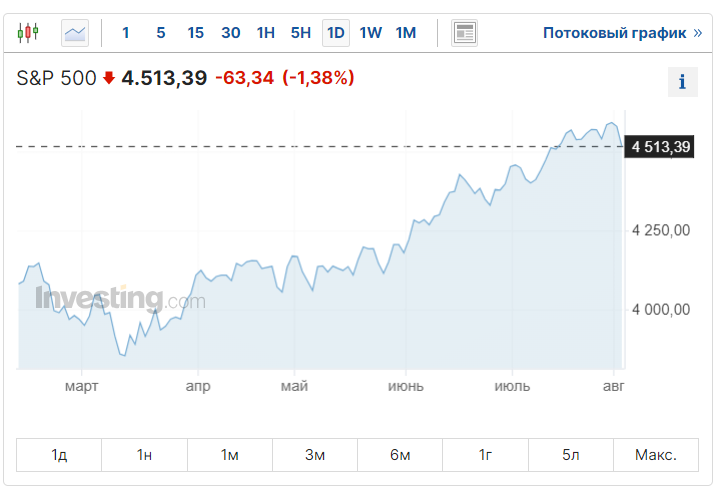This screenshot has width=720, height=491.
Task: Select the 1д range tab
Action: click(59, 455)
